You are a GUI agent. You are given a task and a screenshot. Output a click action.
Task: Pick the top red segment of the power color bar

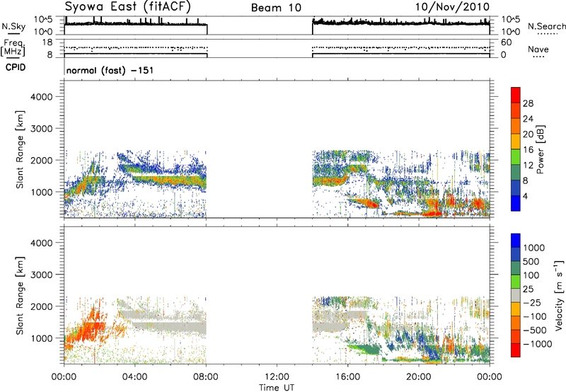[x=516, y=95]
